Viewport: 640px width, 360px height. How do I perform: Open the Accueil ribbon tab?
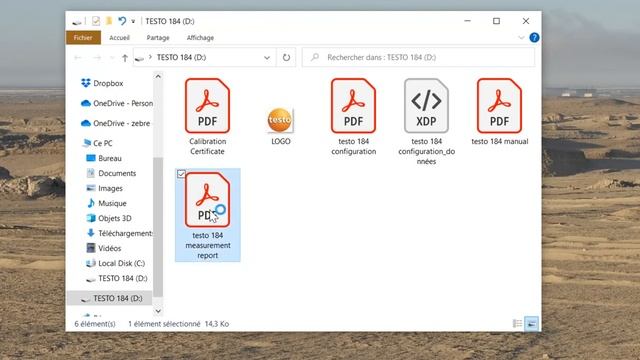point(119,38)
